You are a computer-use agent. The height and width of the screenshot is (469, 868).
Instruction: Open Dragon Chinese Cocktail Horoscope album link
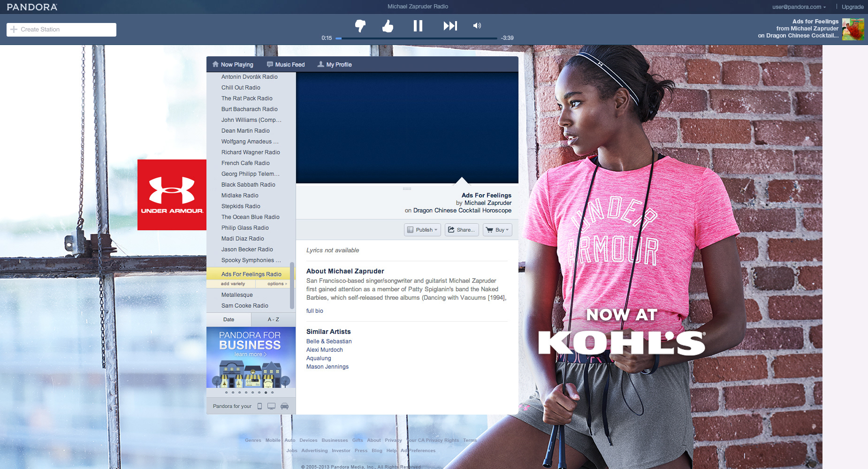pyautogui.click(x=463, y=211)
